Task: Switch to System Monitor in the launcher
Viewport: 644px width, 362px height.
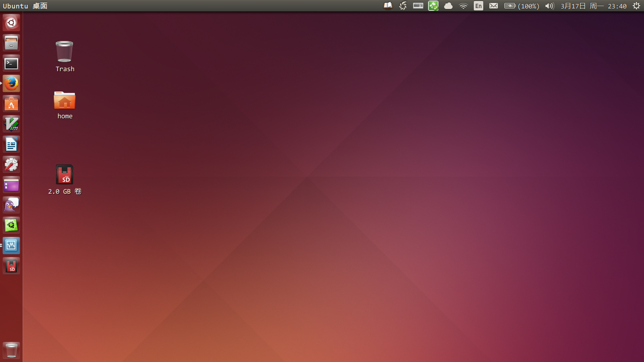Action: point(11,246)
